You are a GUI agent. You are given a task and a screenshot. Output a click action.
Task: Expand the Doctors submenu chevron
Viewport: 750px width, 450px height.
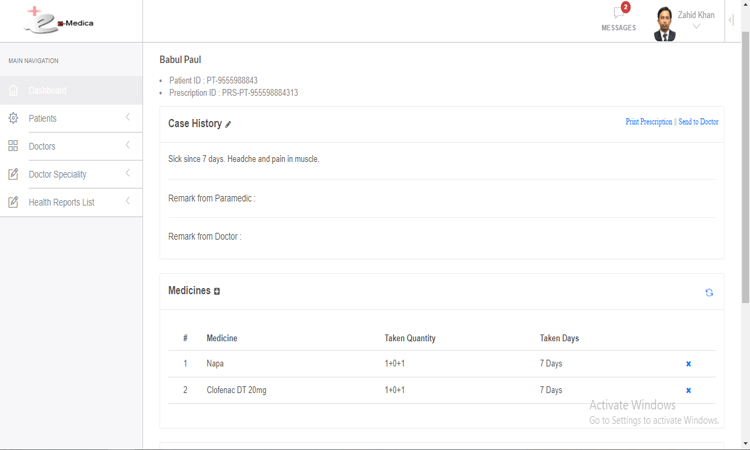pyautogui.click(x=128, y=146)
